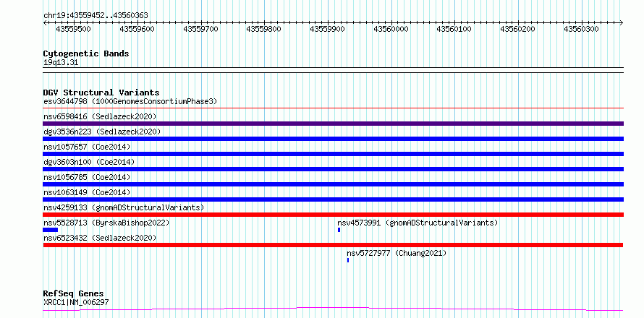Open variant nsv1056785 (Coe2014) label
The height and width of the screenshot is (318, 644).
point(87,177)
